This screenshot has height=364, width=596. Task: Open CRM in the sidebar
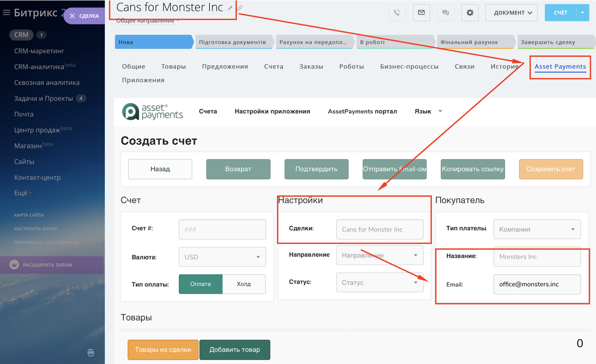[x=21, y=35]
